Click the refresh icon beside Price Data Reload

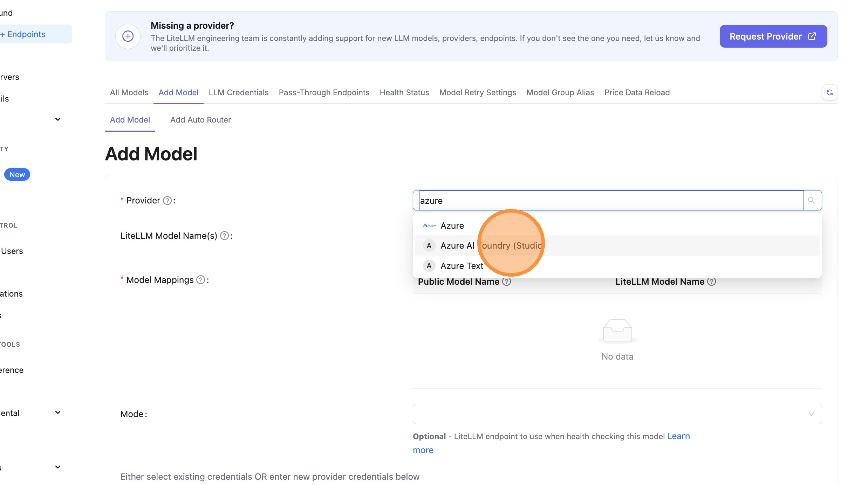829,92
